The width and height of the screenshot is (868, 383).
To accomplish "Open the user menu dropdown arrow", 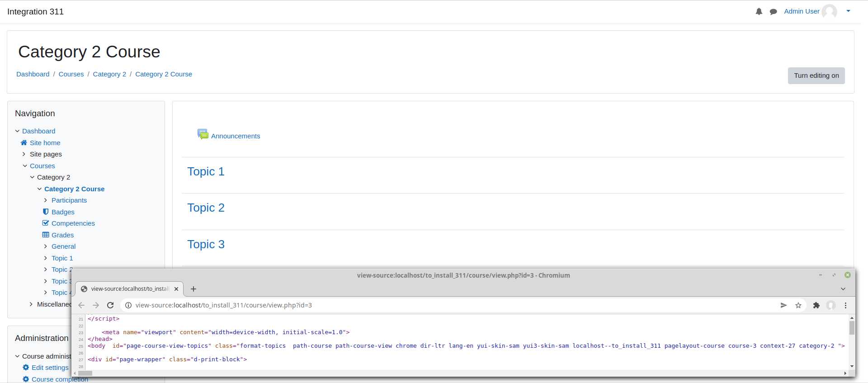I will pyautogui.click(x=849, y=11).
